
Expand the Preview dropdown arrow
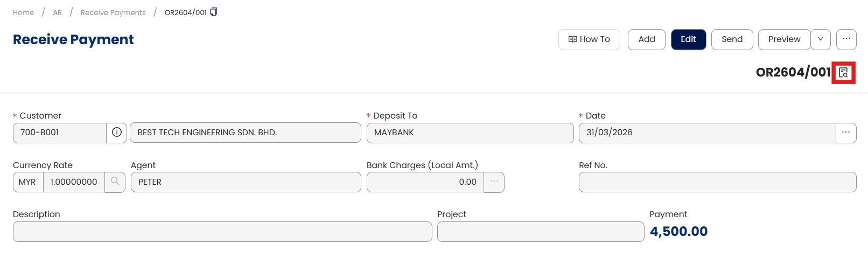pyautogui.click(x=821, y=39)
